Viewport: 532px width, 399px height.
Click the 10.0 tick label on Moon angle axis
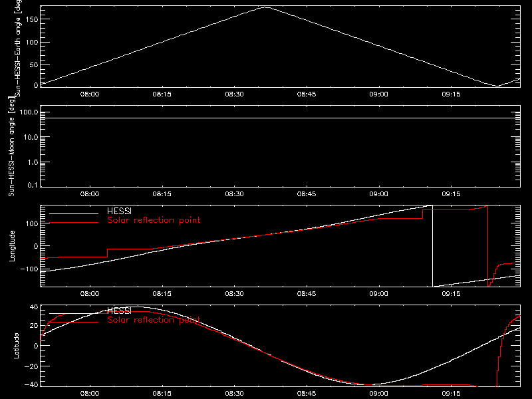pyautogui.click(x=31, y=137)
